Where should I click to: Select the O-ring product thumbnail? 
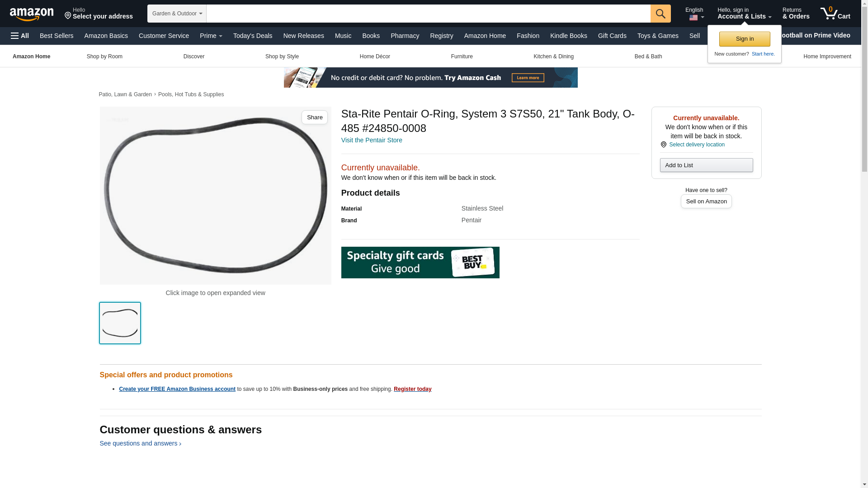click(x=120, y=323)
